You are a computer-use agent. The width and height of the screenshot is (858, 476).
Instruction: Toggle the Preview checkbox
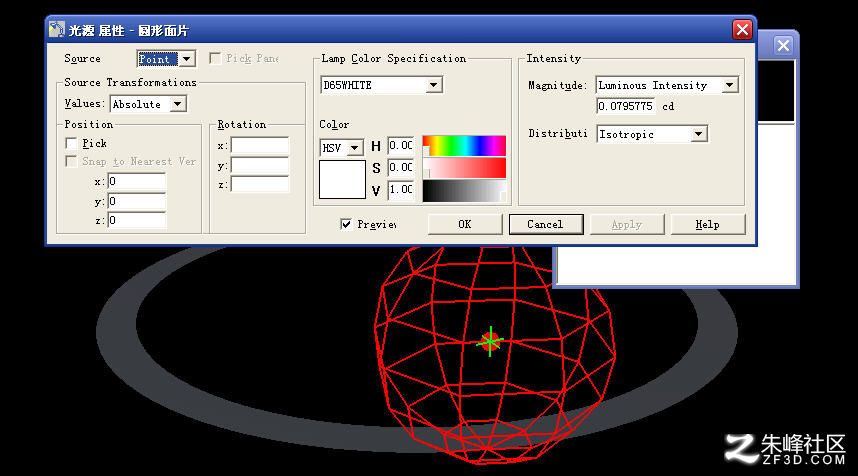(x=346, y=224)
